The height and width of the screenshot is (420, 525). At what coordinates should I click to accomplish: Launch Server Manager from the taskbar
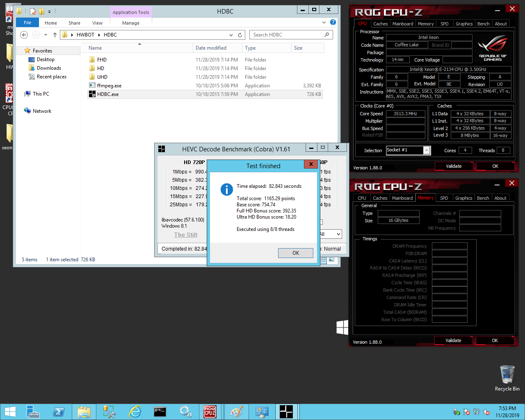[33, 412]
